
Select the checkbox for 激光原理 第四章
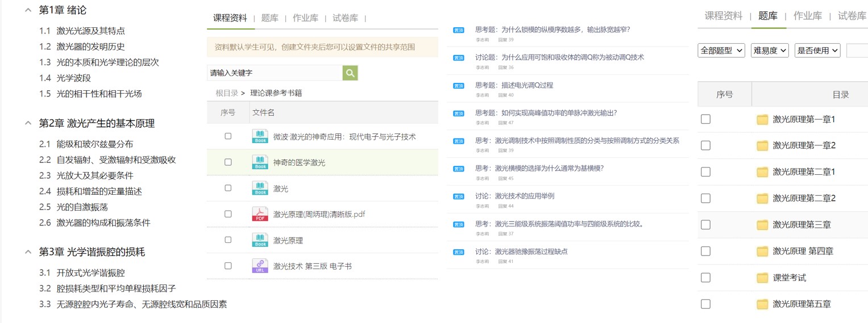pos(705,251)
